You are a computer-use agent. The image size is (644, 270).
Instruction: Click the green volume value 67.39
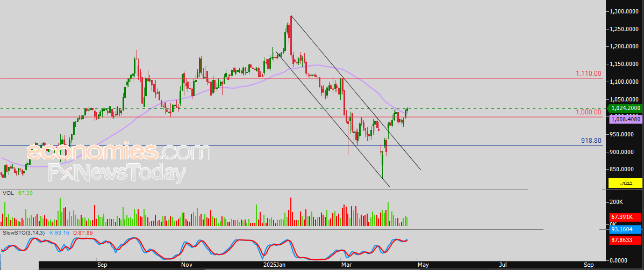[x=25, y=193]
